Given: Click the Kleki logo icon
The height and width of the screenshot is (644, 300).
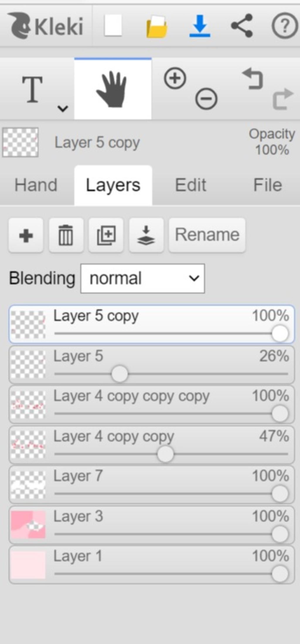Looking at the screenshot, I should 19,25.
